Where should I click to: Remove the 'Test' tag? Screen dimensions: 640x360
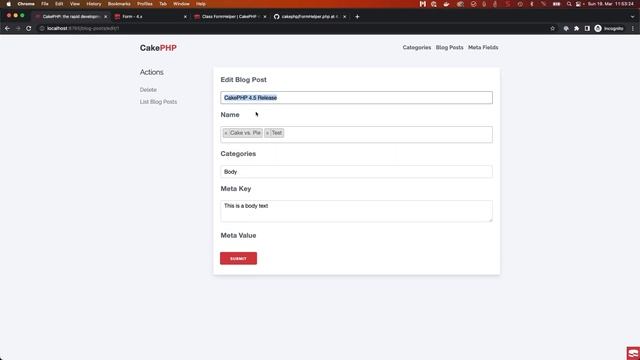267,133
